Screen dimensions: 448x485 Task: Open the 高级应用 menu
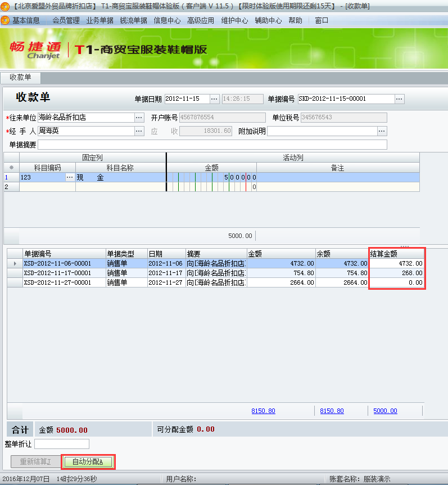click(201, 20)
